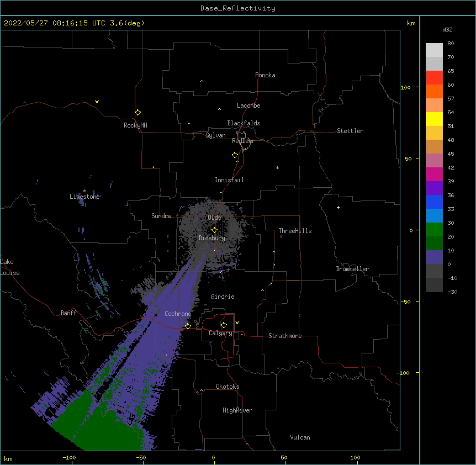The width and height of the screenshot is (476, 465).
Task: Select the Blackfalds label
Action: [244, 123]
